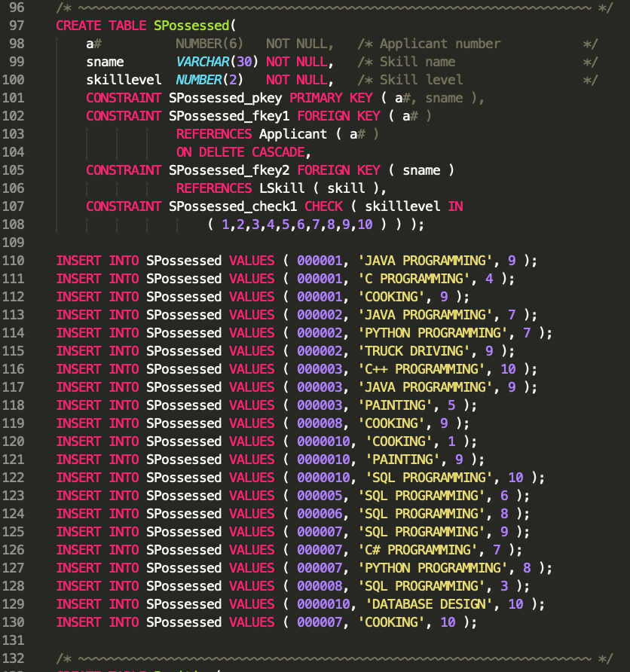Click the skilllevel column name on line 100

(x=124, y=80)
